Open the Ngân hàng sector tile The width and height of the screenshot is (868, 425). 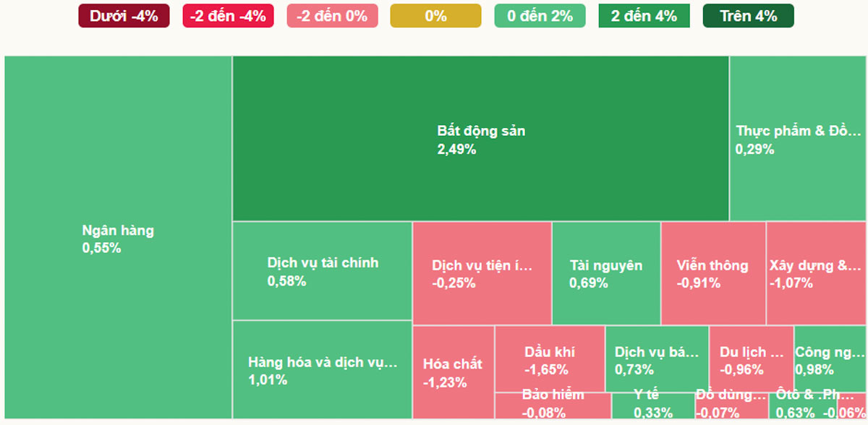118,239
